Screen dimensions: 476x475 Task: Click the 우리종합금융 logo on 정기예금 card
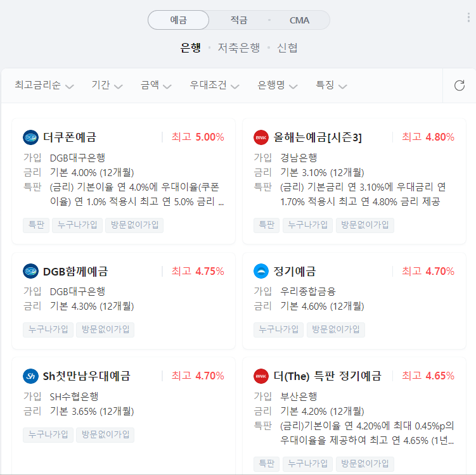coord(261,271)
